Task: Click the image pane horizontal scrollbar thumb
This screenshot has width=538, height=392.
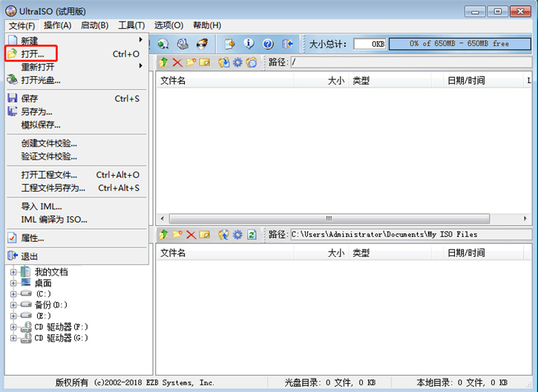Action: tap(329, 219)
